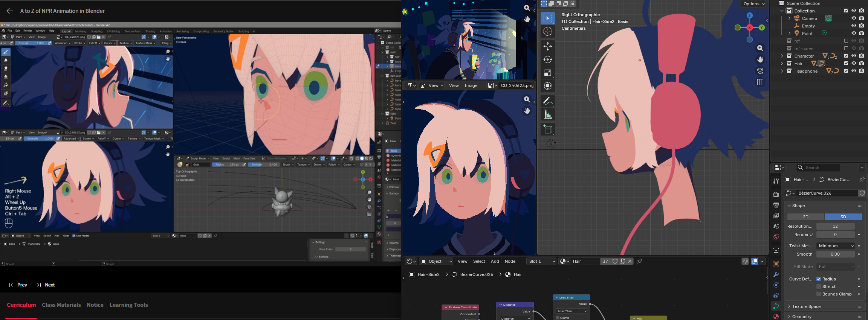Click the 3D viewport zoom magnifier icon
Viewport: 868px width, 320px height.
(760, 48)
